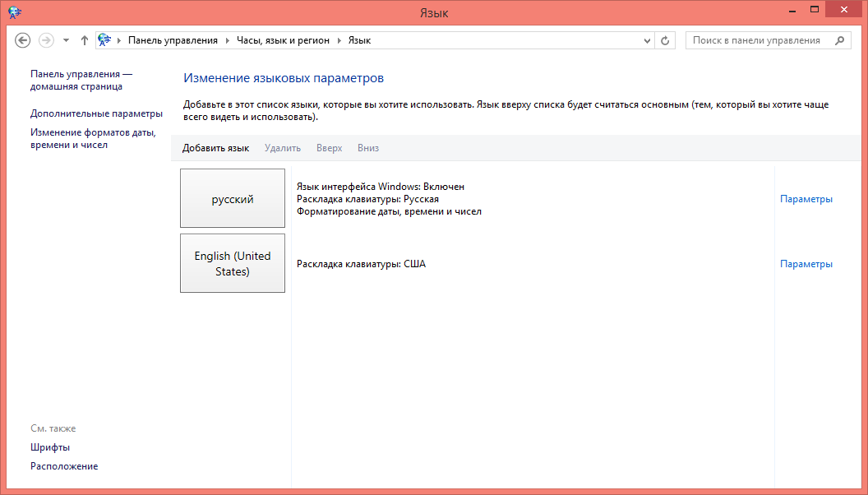Expand the root breadcrumb chevron before Панель управления
Screen dimensions: 868x495
pyautogui.click(x=119, y=40)
